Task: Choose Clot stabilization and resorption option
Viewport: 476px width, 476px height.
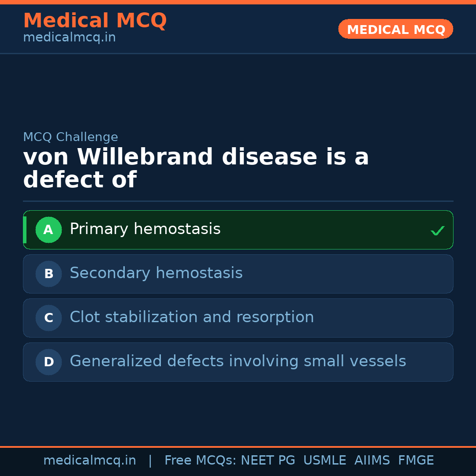Action: coord(192,317)
